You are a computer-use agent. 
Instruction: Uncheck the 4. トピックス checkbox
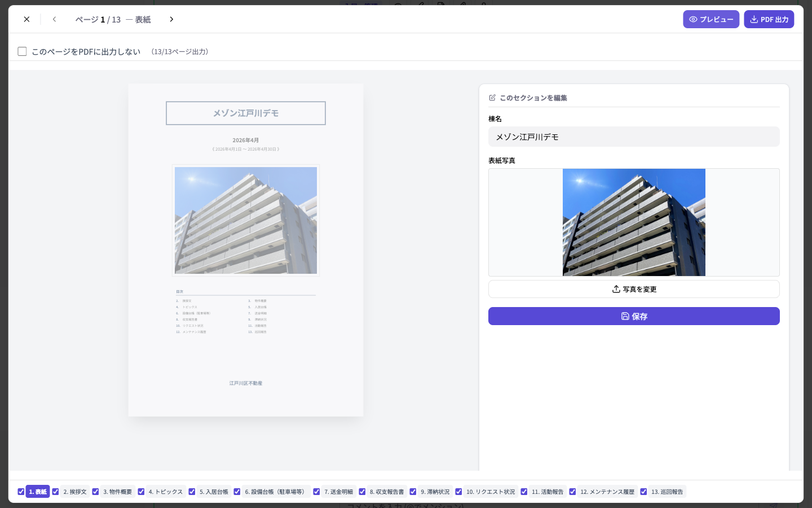(141, 492)
